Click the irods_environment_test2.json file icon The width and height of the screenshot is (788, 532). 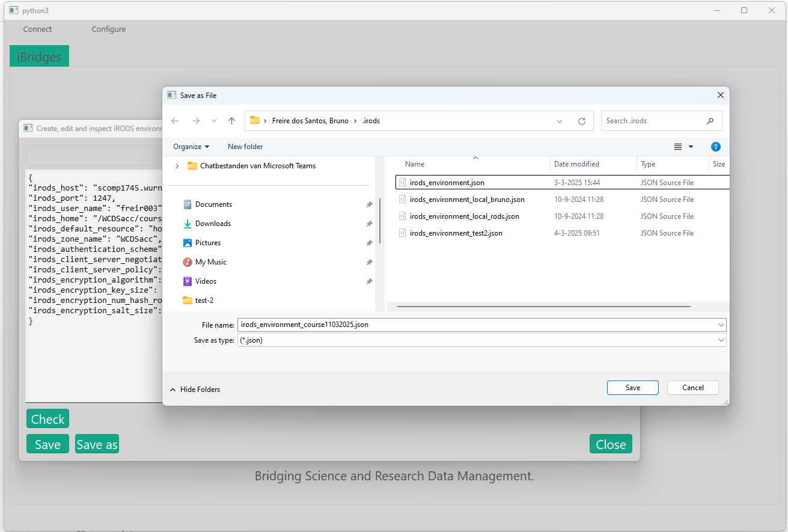pos(403,233)
